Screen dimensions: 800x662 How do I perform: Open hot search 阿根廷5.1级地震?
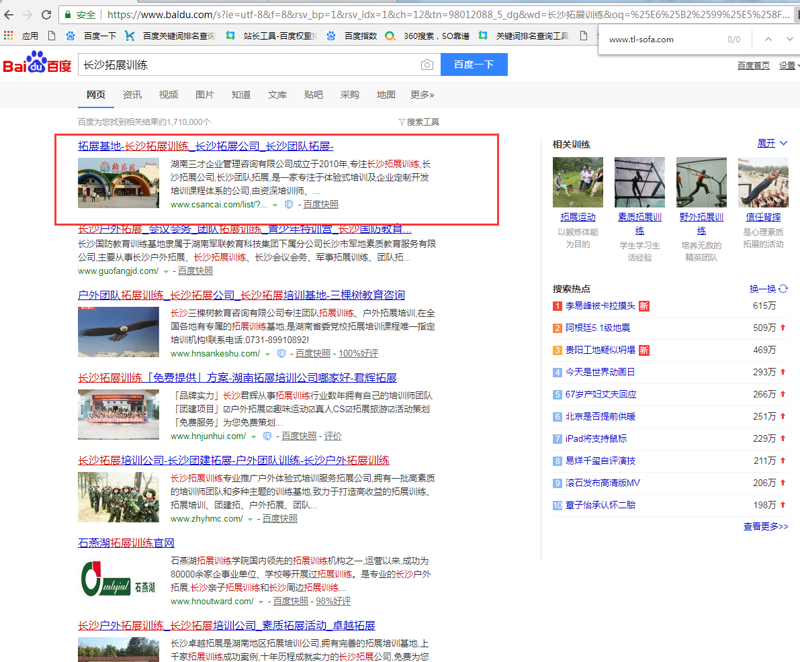pos(597,328)
